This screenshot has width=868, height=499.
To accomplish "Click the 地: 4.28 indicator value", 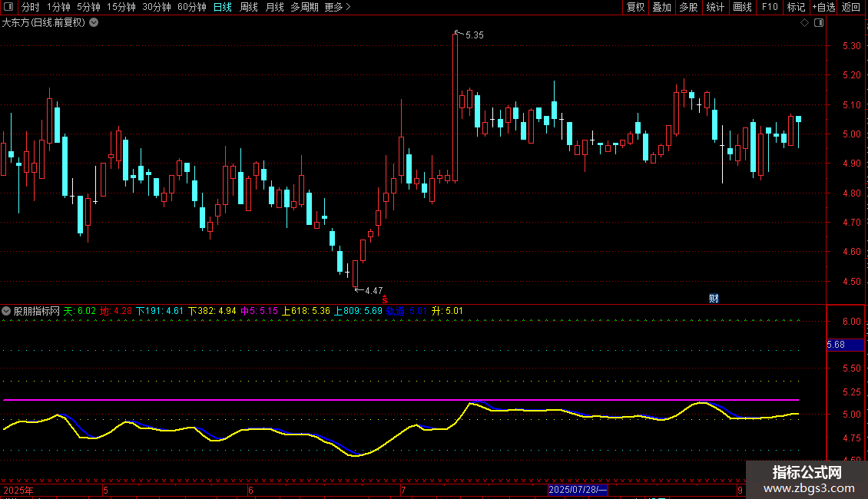I will (x=116, y=311).
